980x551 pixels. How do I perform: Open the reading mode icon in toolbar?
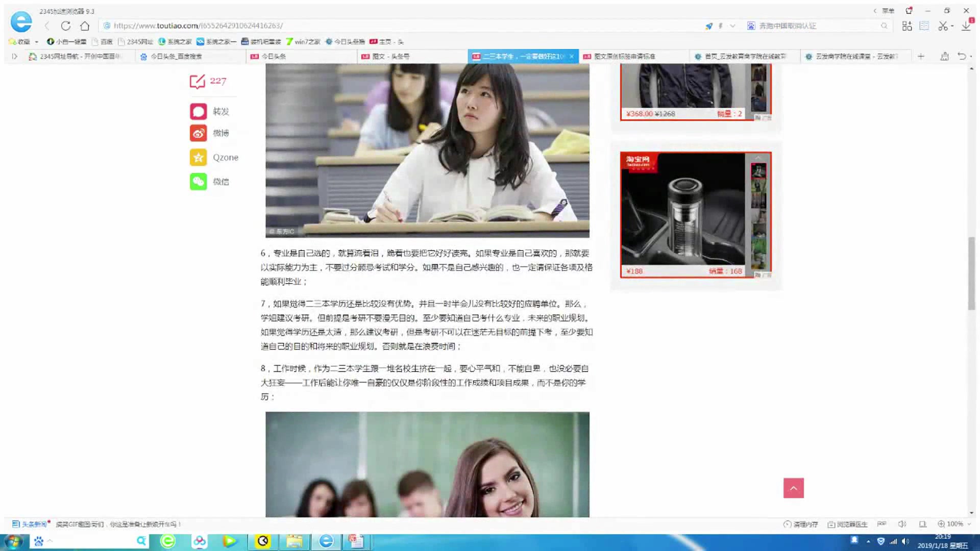click(x=924, y=26)
